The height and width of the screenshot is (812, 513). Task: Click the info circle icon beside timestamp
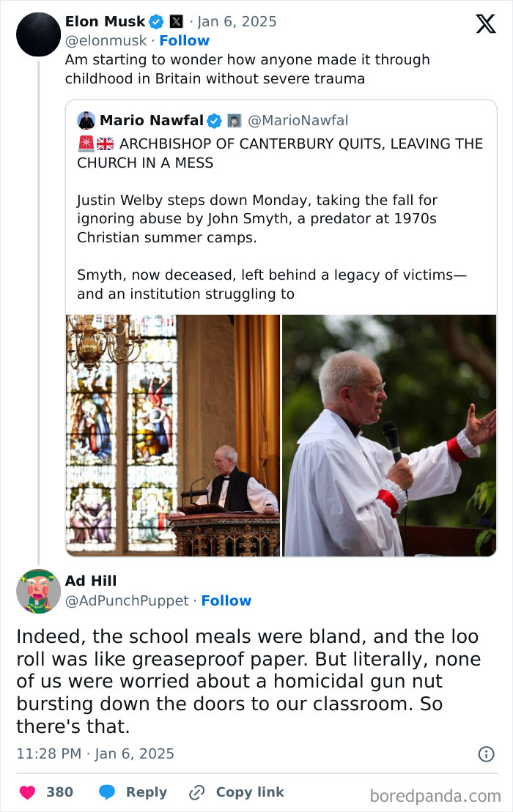(x=486, y=754)
